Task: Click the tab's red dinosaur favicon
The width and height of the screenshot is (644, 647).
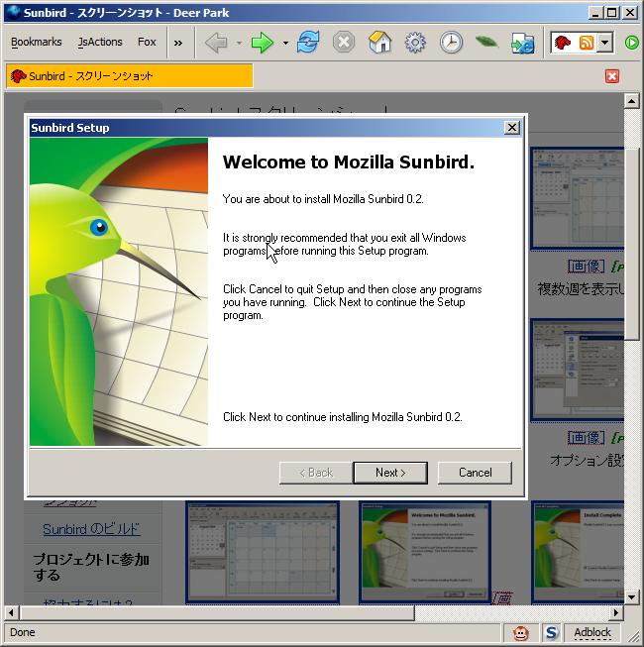Action: [x=18, y=76]
